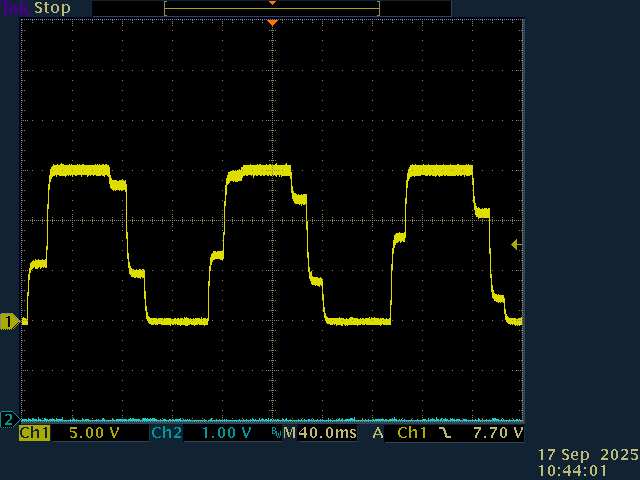Click the Ch1 ground reference marker
The width and height of the screenshot is (640, 480).
[x=8, y=321]
